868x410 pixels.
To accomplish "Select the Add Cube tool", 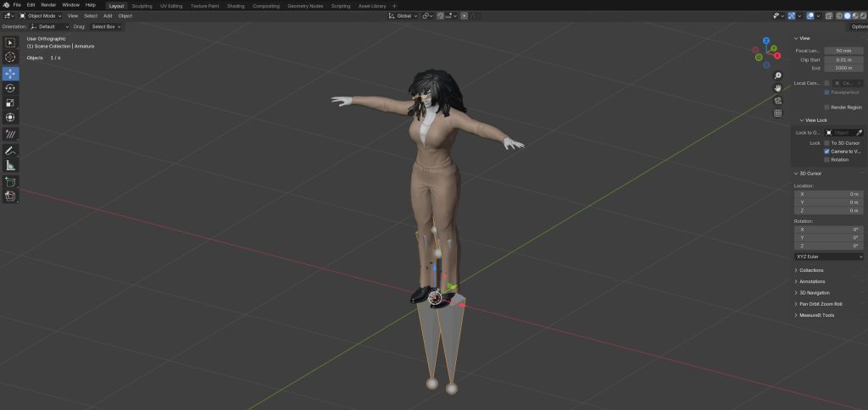I will [10, 181].
